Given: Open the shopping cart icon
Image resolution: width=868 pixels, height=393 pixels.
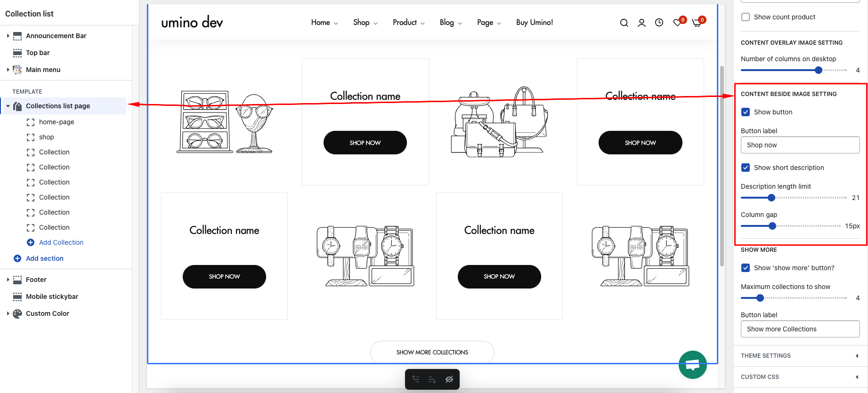Looking at the screenshot, I should click(697, 23).
